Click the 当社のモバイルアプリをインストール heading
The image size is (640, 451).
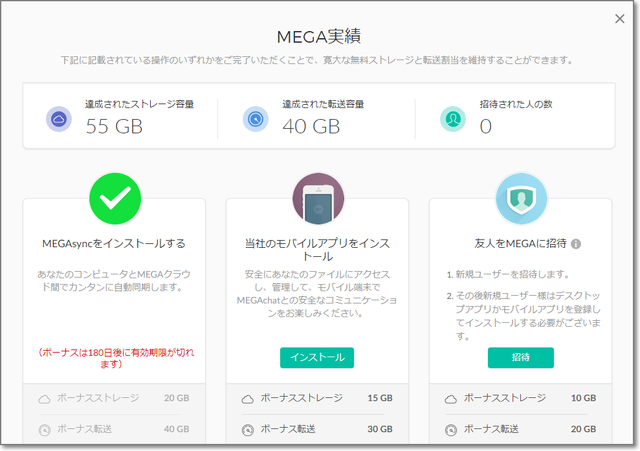(x=318, y=249)
